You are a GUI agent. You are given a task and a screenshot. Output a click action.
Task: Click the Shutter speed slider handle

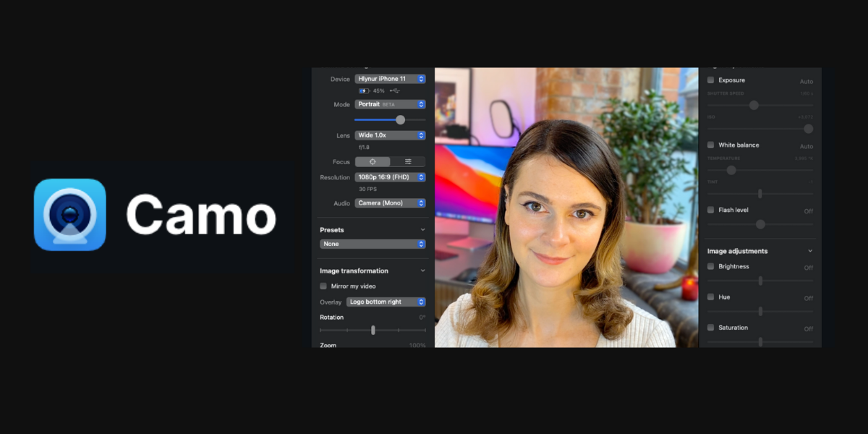pos(754,105)
